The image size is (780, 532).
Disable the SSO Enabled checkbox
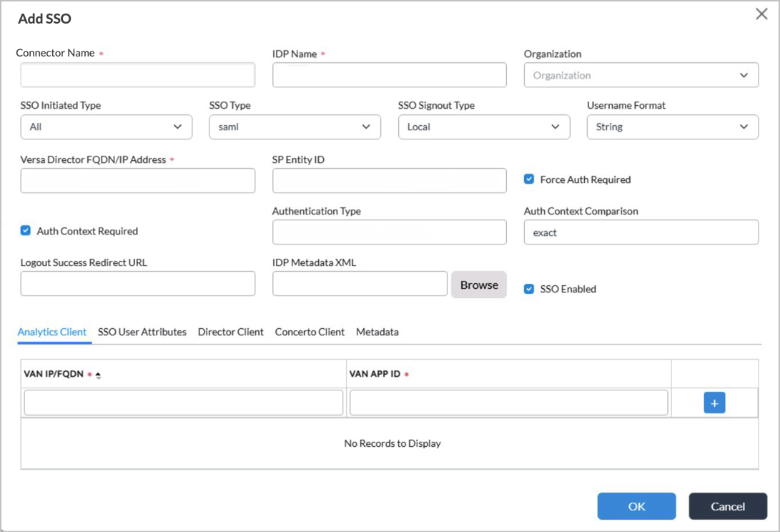point(529,289)
